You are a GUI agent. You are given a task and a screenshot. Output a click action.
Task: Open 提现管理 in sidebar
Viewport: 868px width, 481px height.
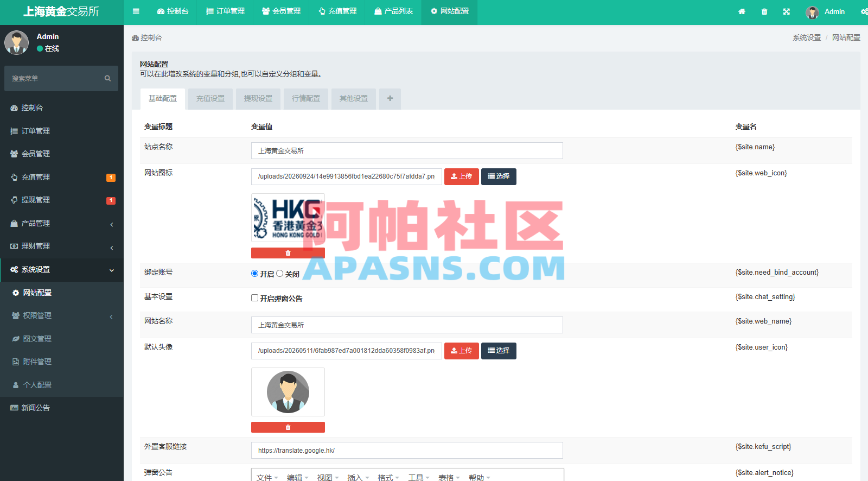[62, 200]
